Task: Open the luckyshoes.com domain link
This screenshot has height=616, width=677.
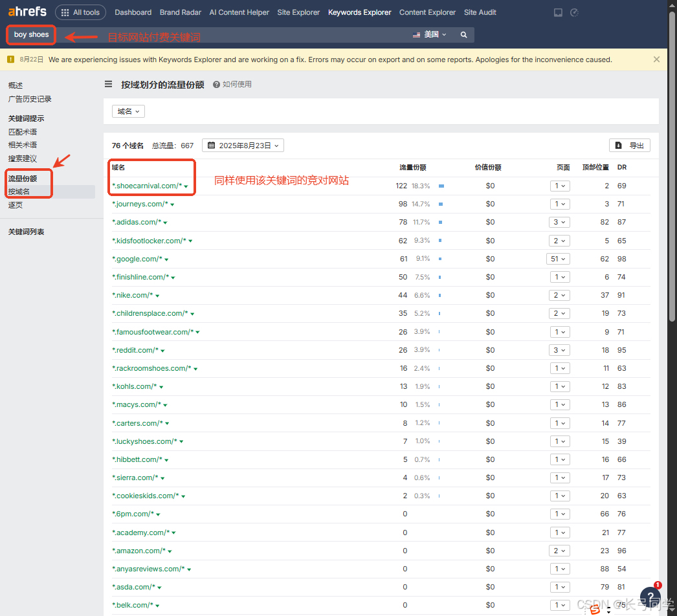Action: coord(144,441)
